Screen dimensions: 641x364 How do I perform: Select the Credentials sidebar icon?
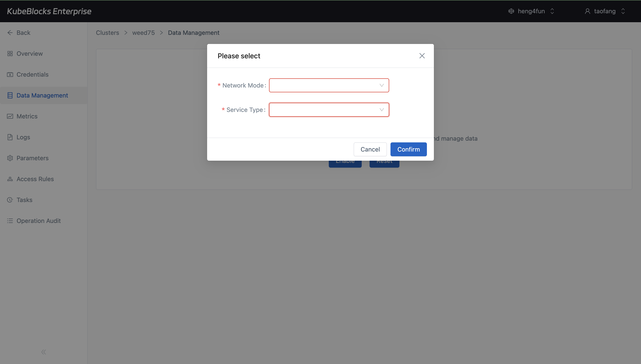10,74
